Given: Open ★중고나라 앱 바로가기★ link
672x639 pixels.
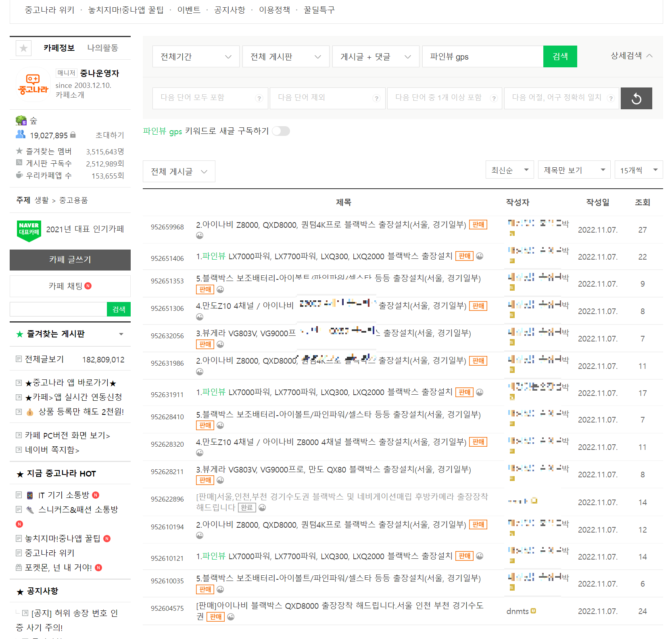Looking at the screenshot, I should pyautogui.click(x=71, y=383).
